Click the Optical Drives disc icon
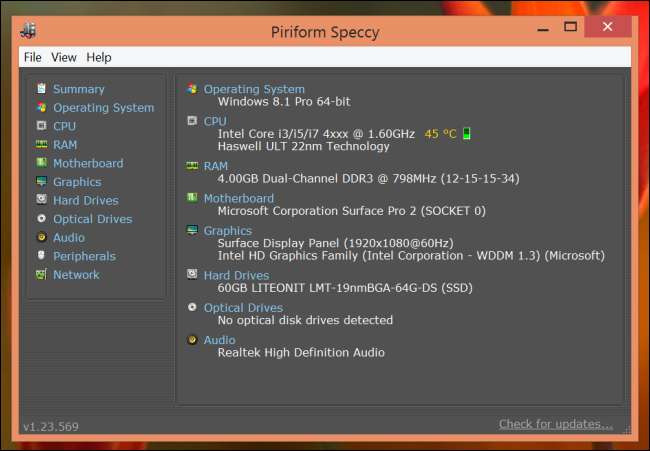The image size is (650, 451). coord(41,219)
